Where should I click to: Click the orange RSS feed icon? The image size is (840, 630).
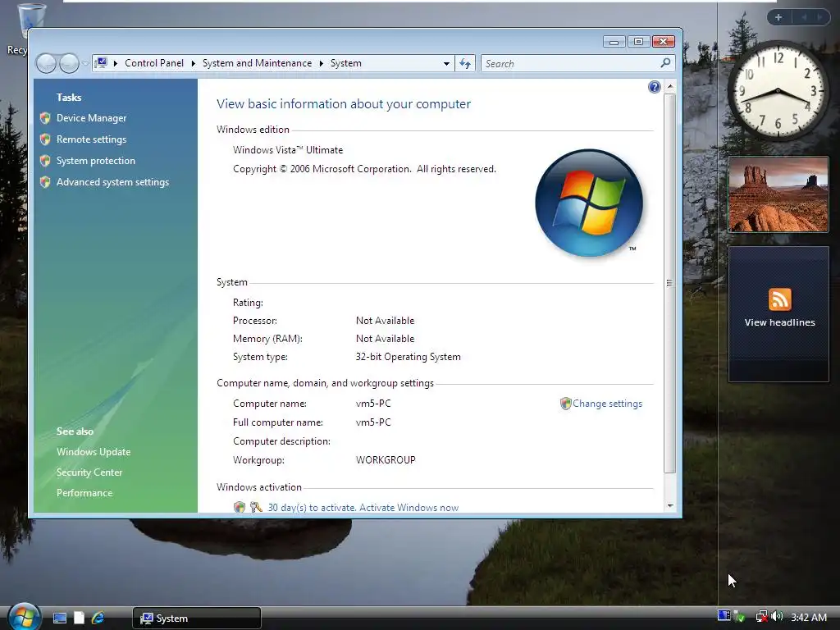coord(779,299)
